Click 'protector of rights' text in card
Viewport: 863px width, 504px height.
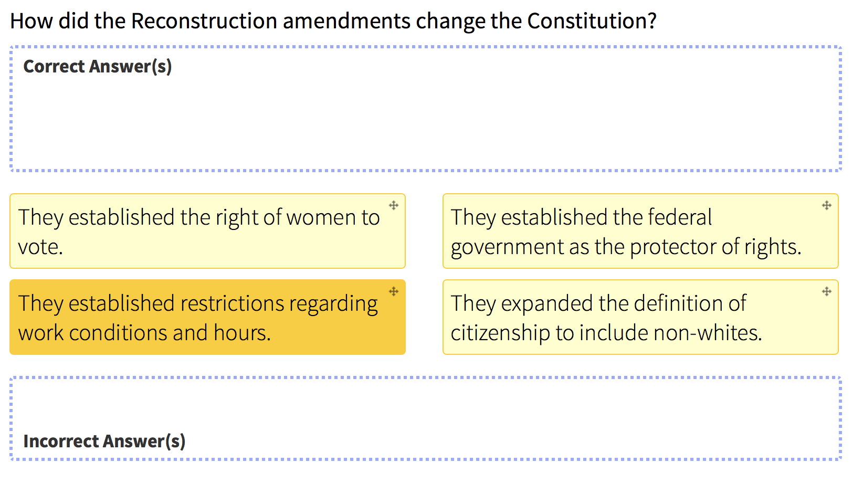715,247
